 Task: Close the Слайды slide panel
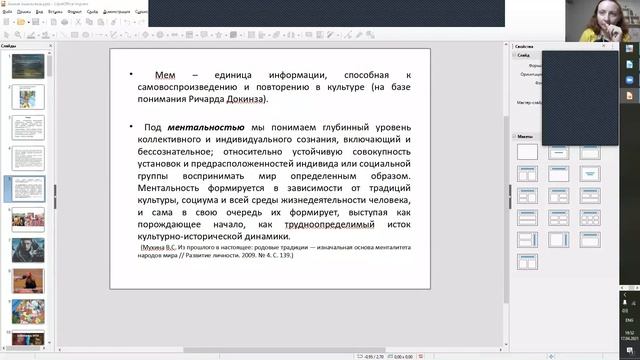51,46
